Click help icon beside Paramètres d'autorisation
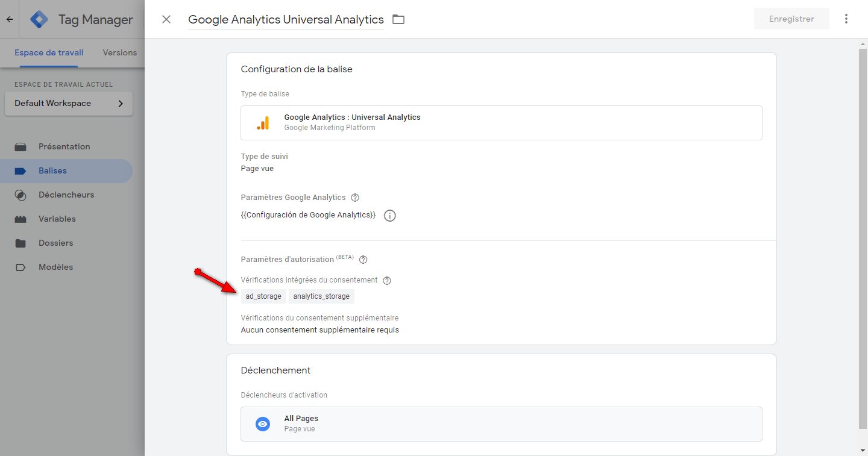The image size is (868, 456). [363, 260]
